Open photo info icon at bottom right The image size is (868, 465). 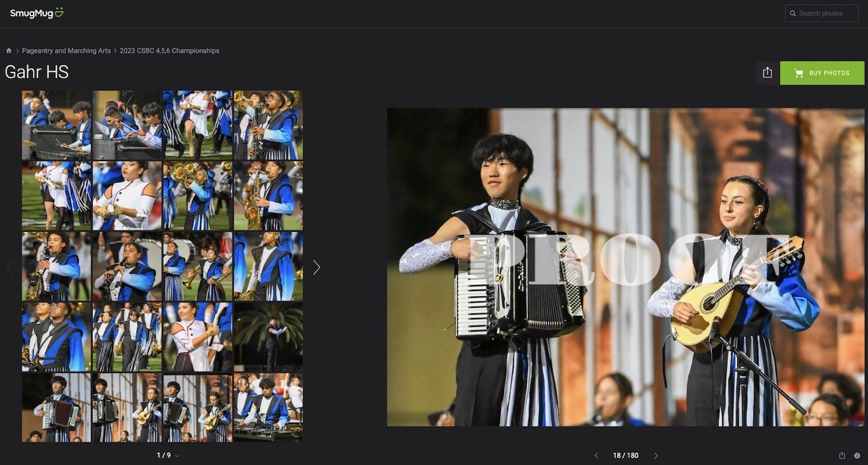pyautogui.click(x=857, y=456)
